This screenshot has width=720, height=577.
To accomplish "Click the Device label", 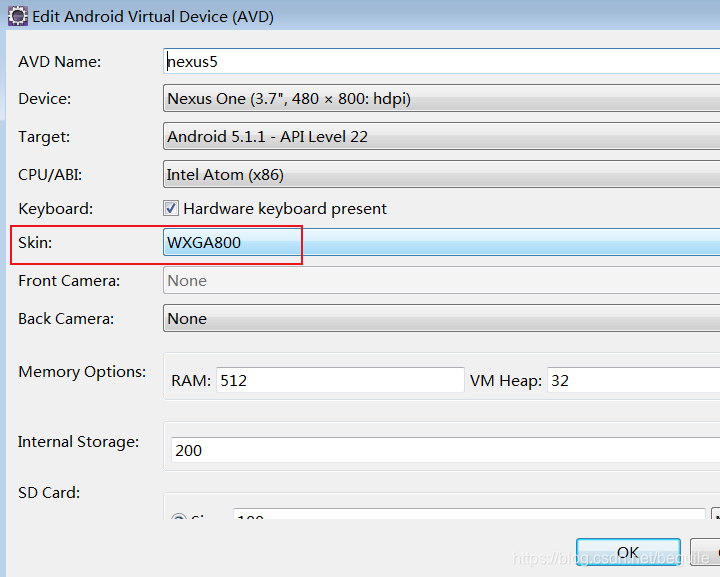I will [x=45, y=99].
